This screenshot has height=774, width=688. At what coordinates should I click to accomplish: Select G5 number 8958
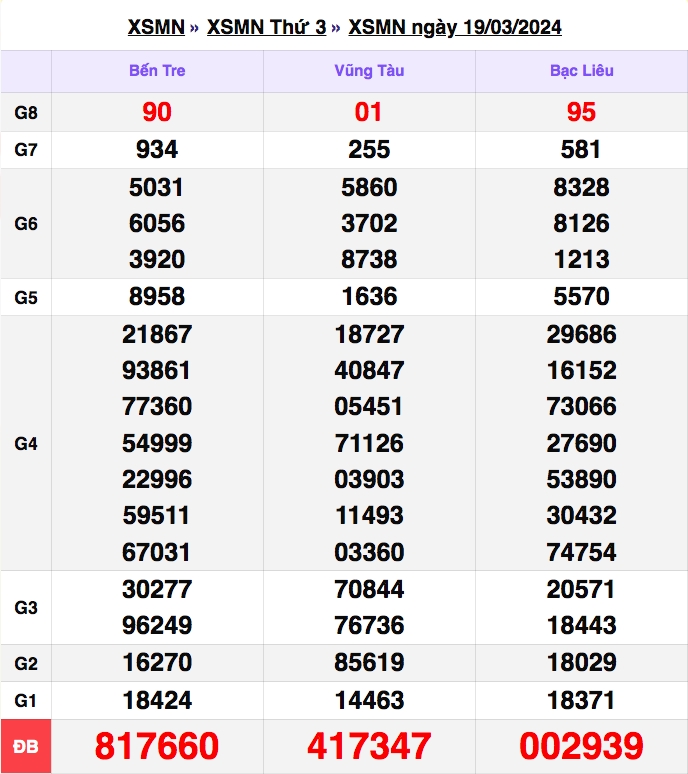tap(157, 297)
